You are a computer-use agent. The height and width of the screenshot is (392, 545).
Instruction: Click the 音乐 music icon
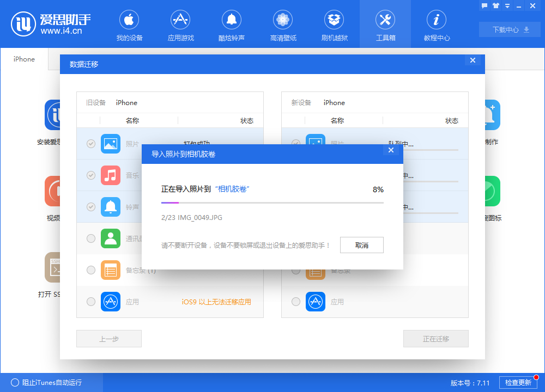pos(110,175)
